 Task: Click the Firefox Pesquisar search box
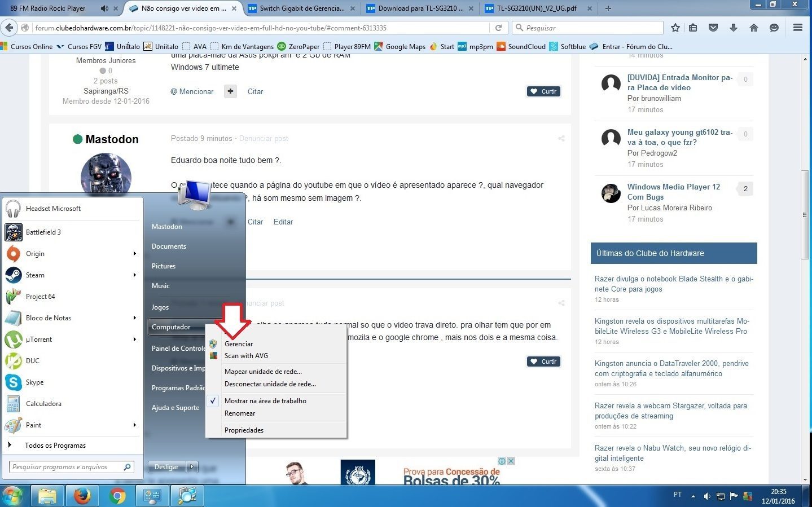tap(587, 28)
